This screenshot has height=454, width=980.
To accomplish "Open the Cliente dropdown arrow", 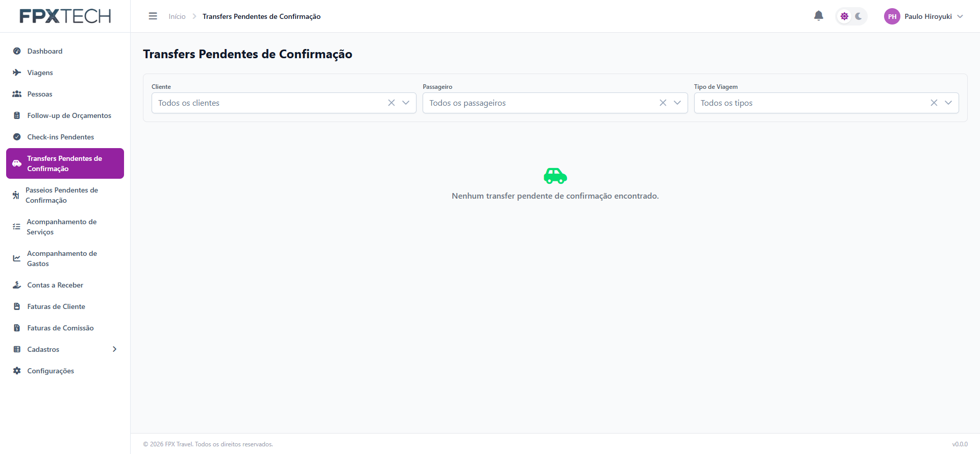I will (x=406, y=103).
